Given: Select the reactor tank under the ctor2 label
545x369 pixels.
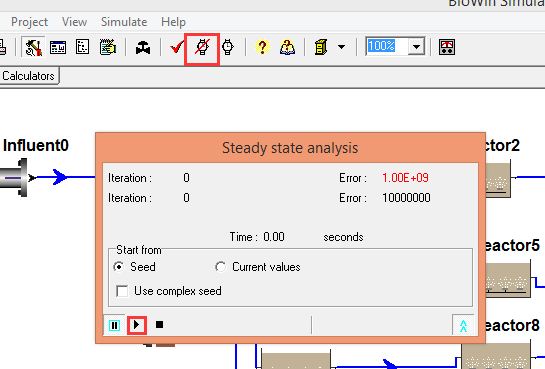Looking at the screenshot, I should click(x=498, y=180).
